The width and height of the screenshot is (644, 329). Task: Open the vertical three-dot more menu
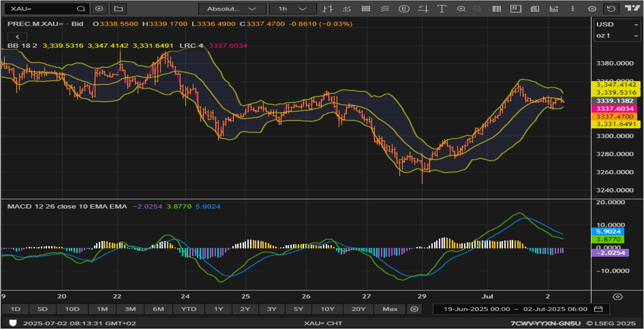coord(572,9)
